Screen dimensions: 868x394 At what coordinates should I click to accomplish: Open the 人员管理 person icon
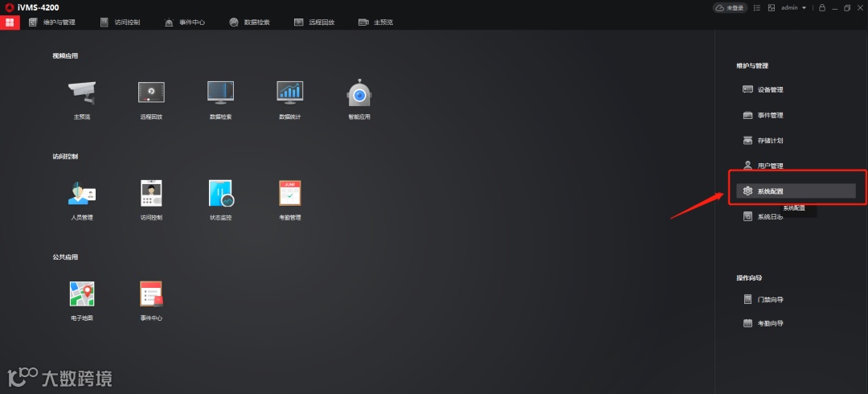click(82, 194)
